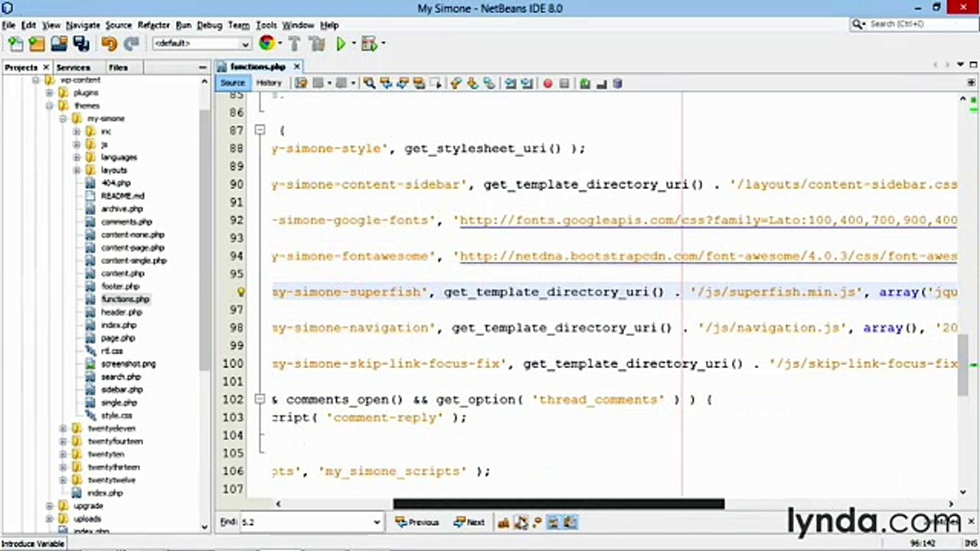Switch to Source view
Viewport: 980px width, 551px height.
[233, 83]
